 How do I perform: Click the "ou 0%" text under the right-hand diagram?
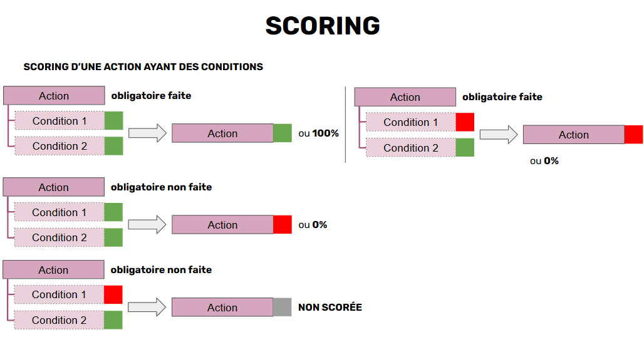point(544,161)
